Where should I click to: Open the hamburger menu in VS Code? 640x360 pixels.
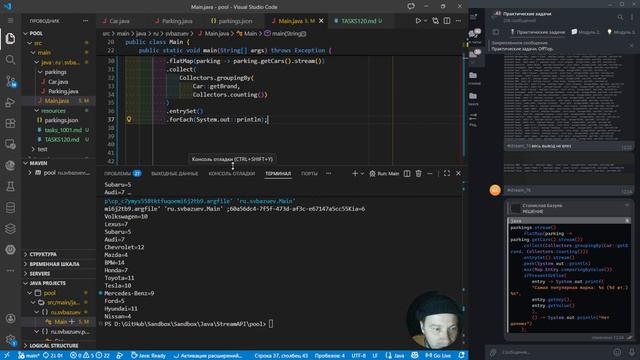pyautogui.click(x=10, y=20)
